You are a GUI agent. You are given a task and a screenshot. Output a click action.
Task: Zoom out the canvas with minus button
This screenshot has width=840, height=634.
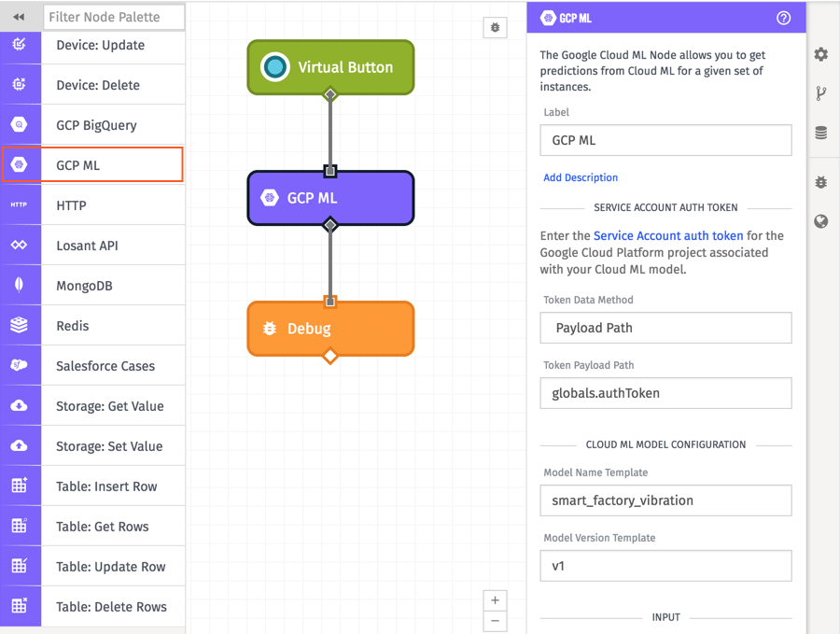[495, 621]
